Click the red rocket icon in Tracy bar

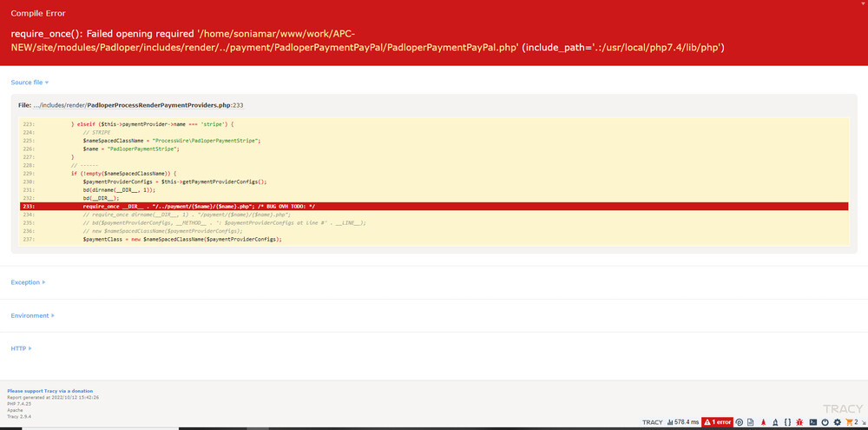[763, 422]
